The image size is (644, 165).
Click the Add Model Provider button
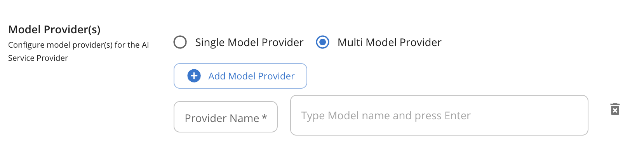240,76
